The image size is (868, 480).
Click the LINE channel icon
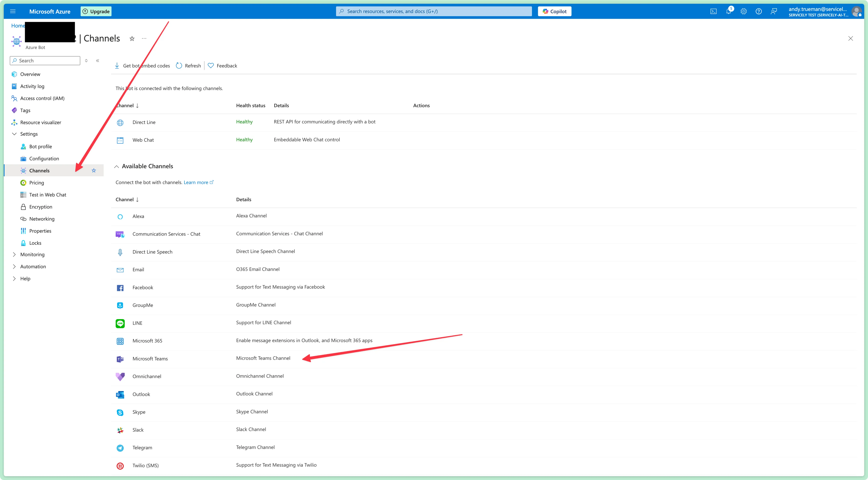coord(120,323)
